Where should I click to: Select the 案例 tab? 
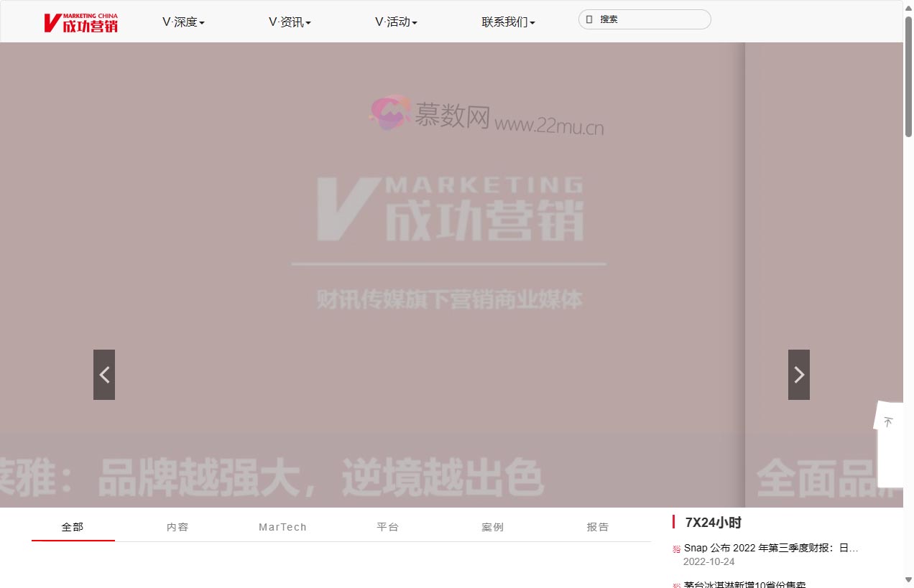click(493, 526)
